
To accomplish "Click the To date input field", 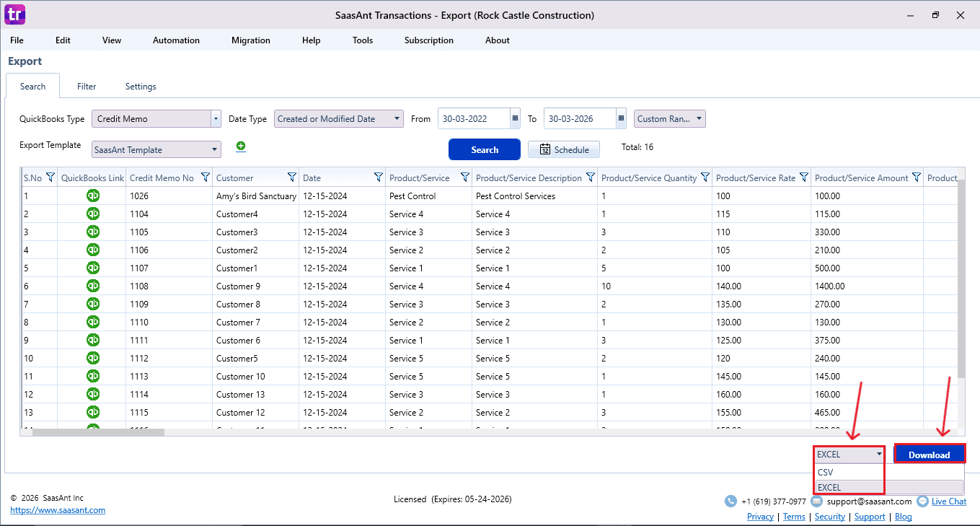I will click(580, 119).
